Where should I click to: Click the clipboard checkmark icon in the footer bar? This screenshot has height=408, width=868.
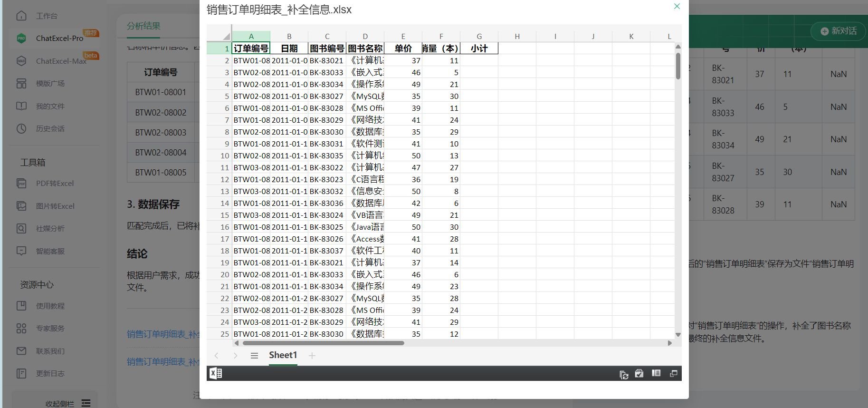coord(639,374)
